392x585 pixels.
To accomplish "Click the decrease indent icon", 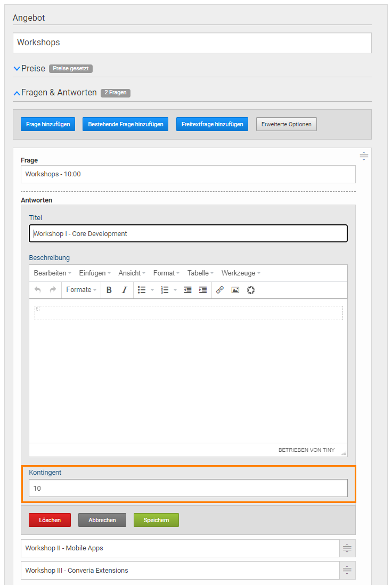I will coord(187,290).
